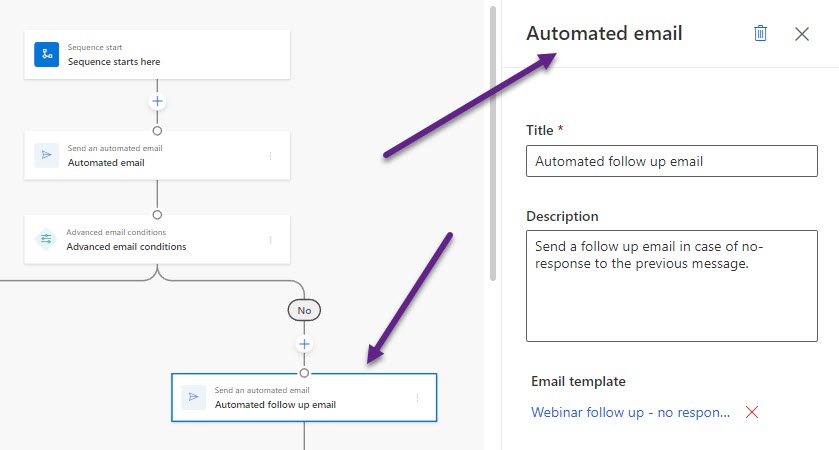Click the Automated follow up email send icon
The height and width of the screenshot is (450, 839).
pyautogui.click(x=193, y=398)
